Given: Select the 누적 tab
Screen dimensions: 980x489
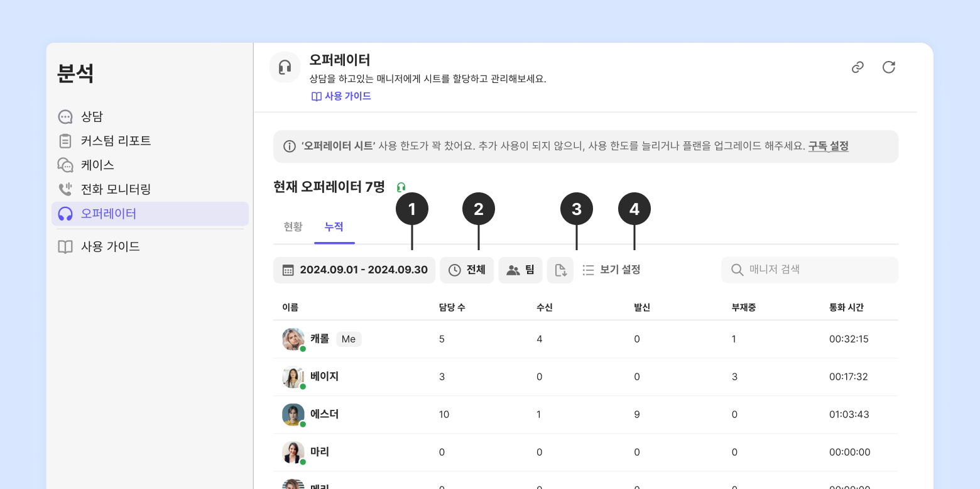Looking at the screenshot, I should [334, 227].
